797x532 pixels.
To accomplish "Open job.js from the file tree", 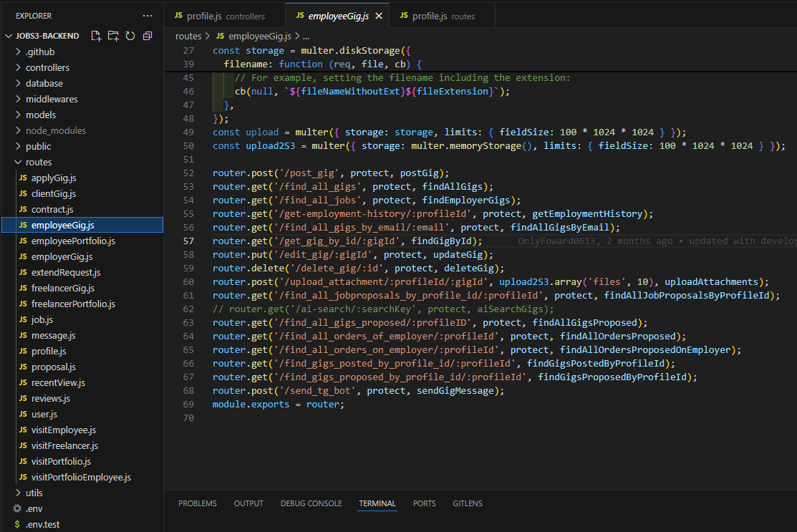I will pos(82,319).
